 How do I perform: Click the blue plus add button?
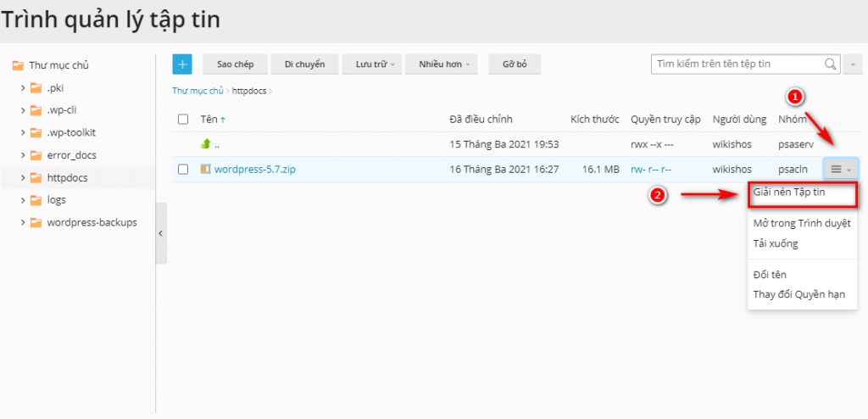[182, 64]
